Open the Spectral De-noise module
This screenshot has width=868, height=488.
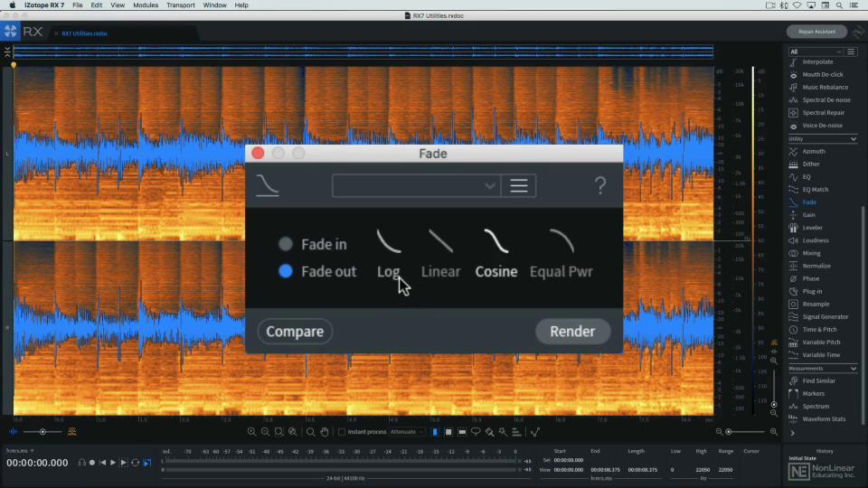point(826,100)
